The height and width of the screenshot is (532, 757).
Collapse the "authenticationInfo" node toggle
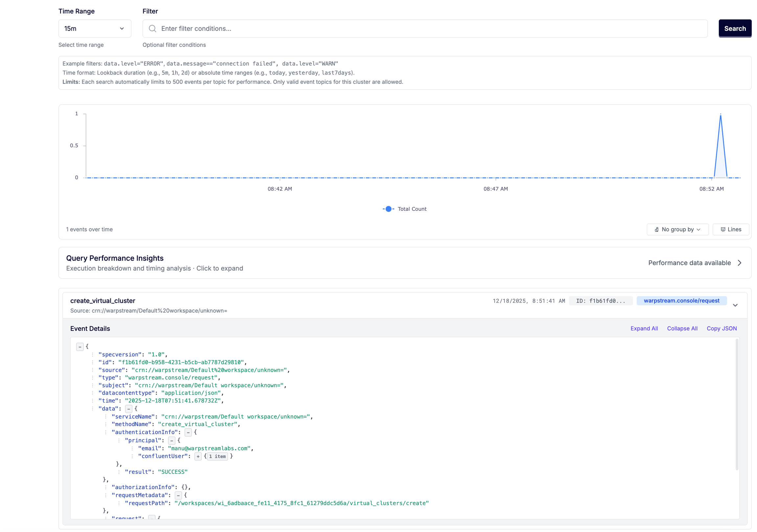(x=188, y=433)
